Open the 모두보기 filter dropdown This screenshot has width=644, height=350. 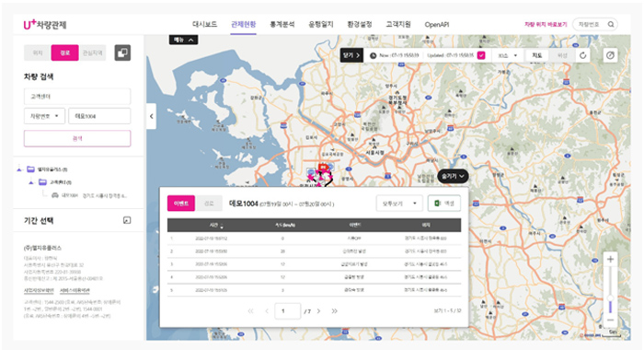[x=399, y=204]
